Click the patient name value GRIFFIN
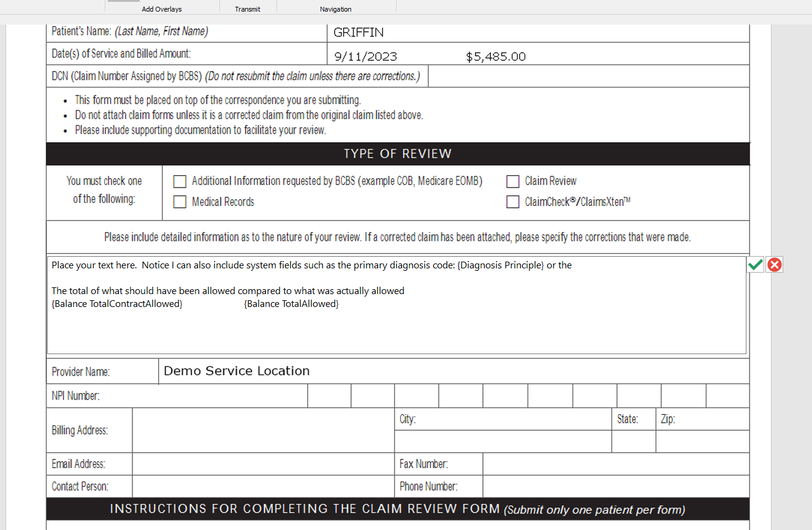This screenshot has width=812, height=530. [359, 32]
